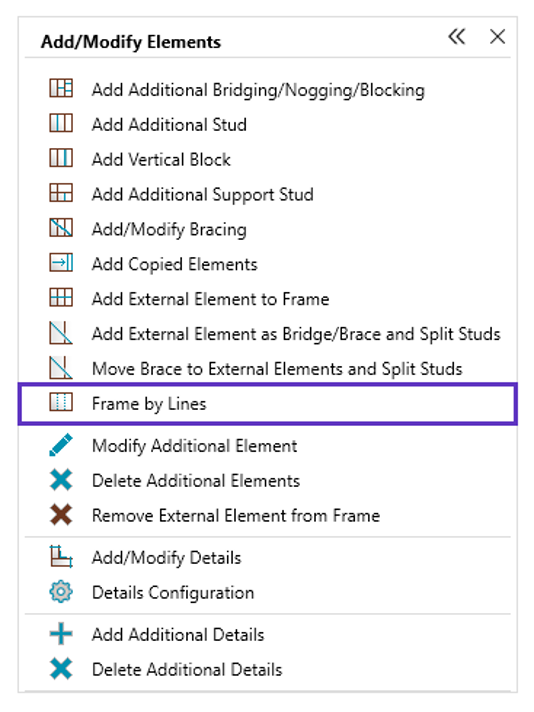Click the pencil icon for Modify Additional Element
534x712 pixels.
click(61, 445)
